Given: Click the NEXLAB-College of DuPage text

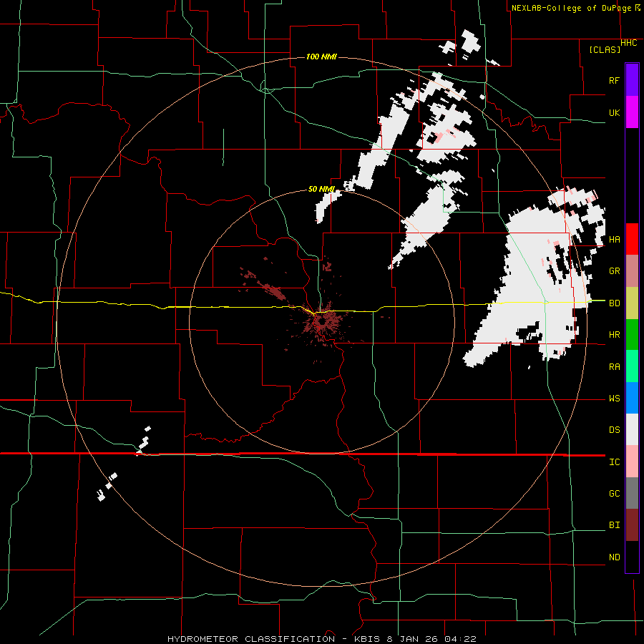Looking at the screenshot, I should pyautogui.click(x=571, y=8).
